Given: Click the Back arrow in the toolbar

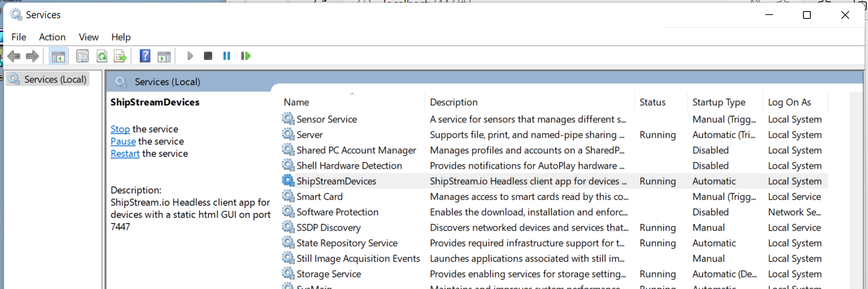Looking at the screenshot, I should click(x=14, y=57).
